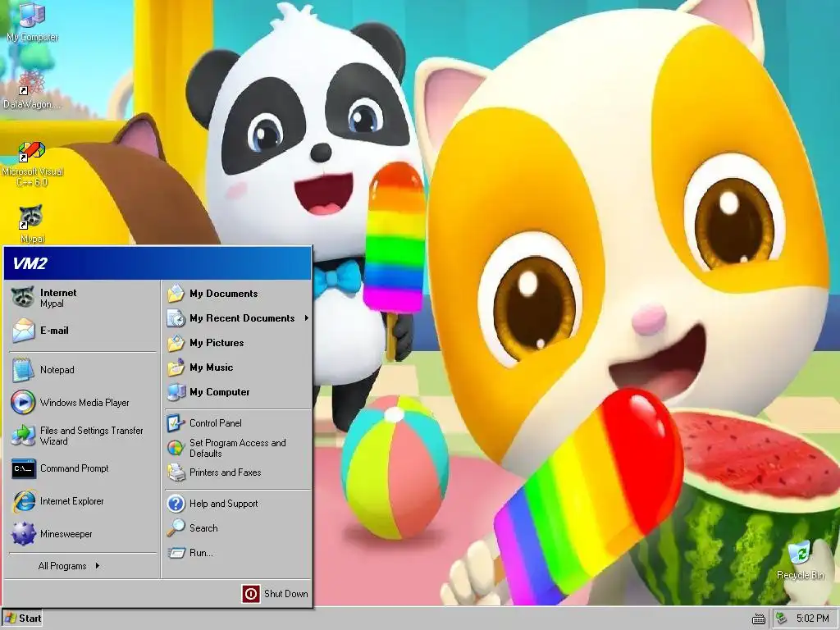Click the Control Panel icon
840x630 pixels.
point(176,423)
